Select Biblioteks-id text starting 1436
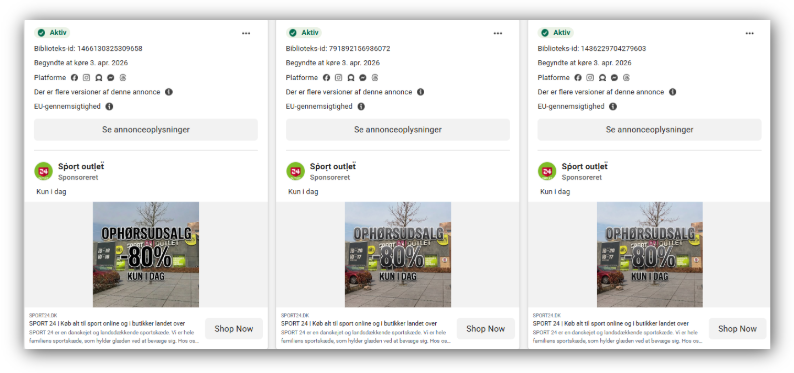The image size is (794, 373). 591,49
